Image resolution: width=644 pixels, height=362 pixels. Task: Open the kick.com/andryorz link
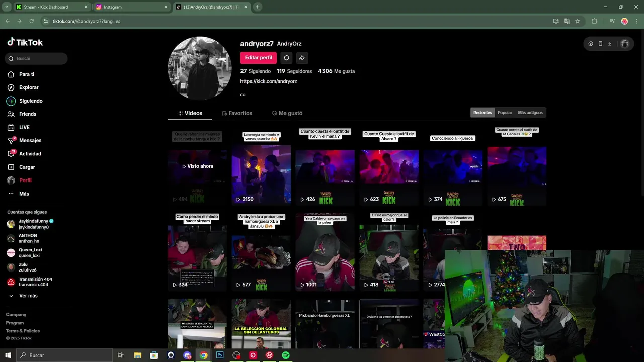269,81
